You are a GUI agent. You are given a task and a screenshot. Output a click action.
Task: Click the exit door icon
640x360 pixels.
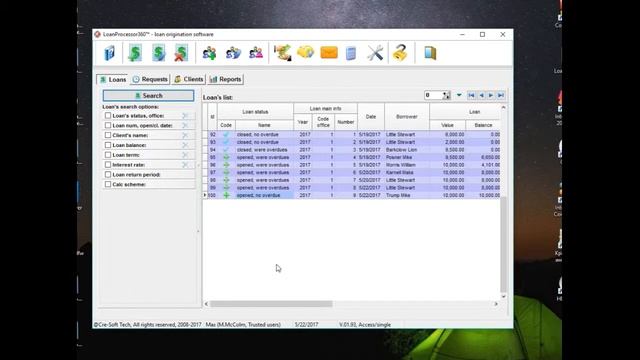point(430,53)
